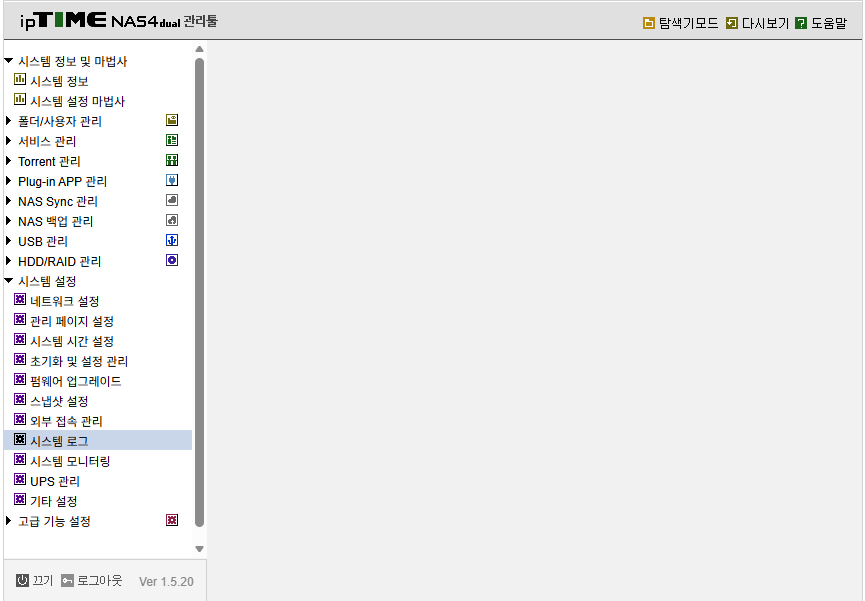The width and height of the screenshot is (865, 601).
Task: Click the 로그아웃 link
Action: click(99, 581)
